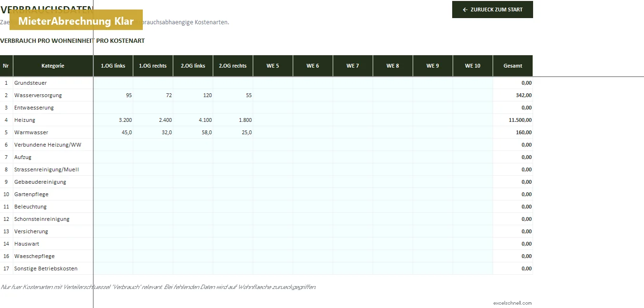This screenshot has height=308, width=644.
Task: Select the 2.OG rechts column header
Action: tap(233, 66)
